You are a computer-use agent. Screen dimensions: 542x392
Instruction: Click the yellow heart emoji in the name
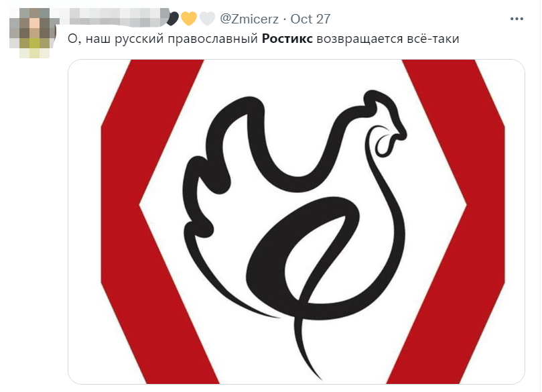point(189,19)
